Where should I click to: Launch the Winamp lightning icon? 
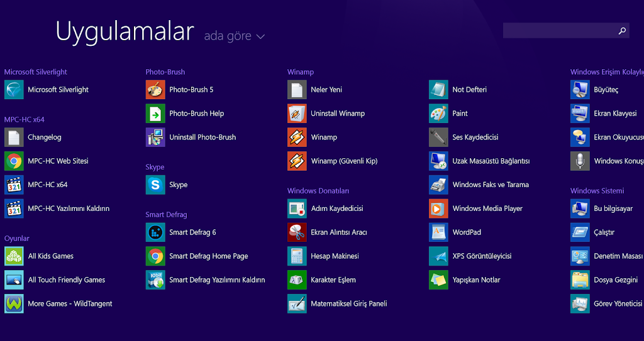(x=297, y=137)
